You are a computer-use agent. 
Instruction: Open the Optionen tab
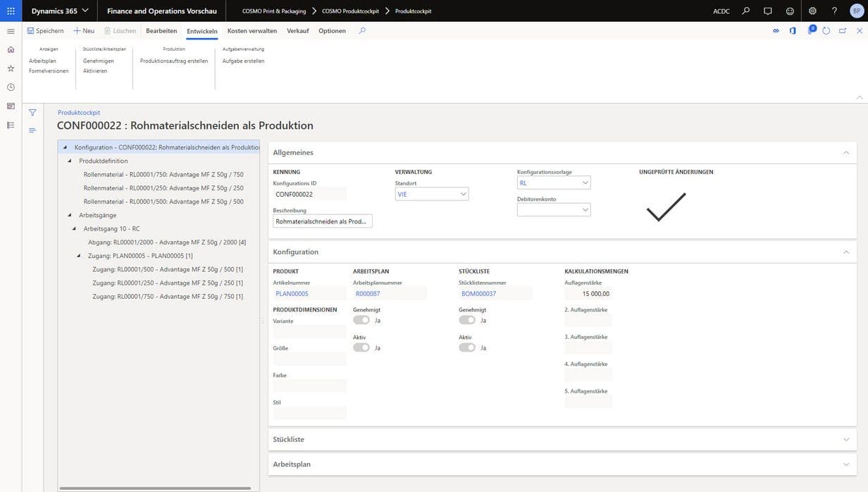coord(332,31)
